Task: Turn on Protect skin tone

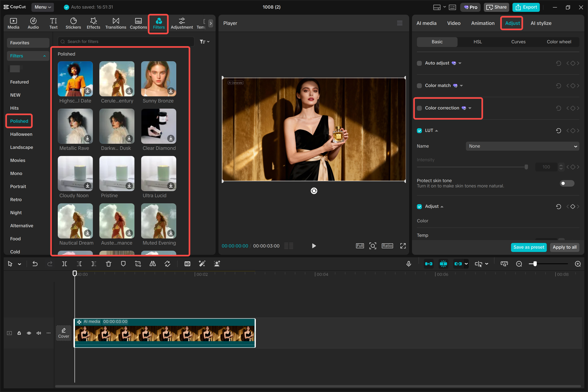Action: click(567, 183)
